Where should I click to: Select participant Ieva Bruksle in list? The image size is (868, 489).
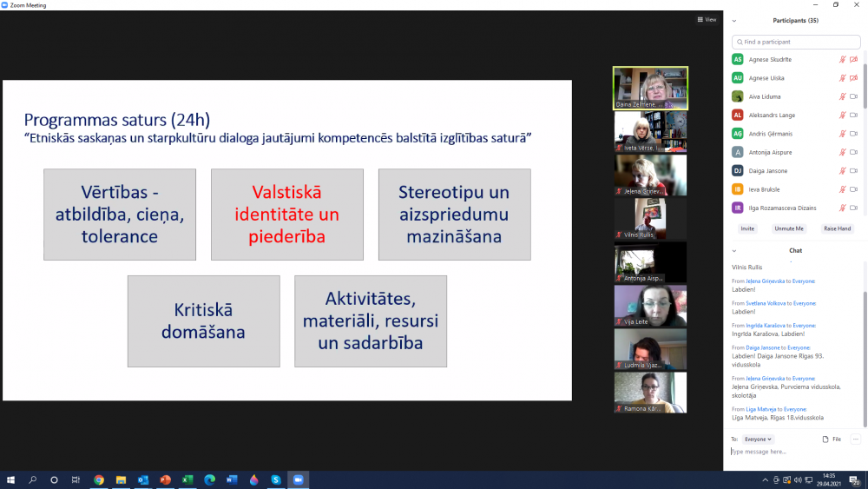click(766, 189)
